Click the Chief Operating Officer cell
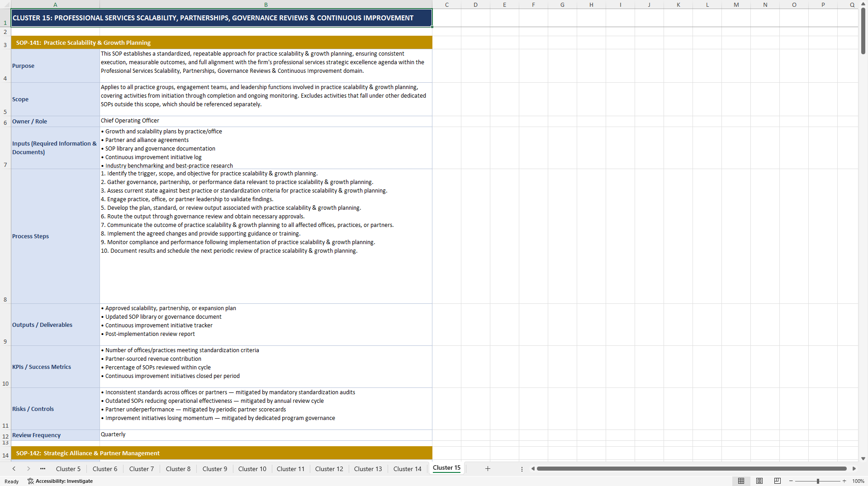Screen dimensions: 868x486 pyautogui.click(x=266, y=121)
